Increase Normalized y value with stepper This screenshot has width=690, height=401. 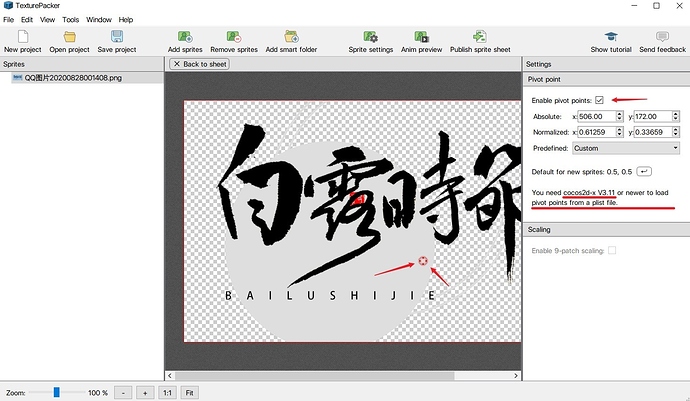(x=675, y=129)
